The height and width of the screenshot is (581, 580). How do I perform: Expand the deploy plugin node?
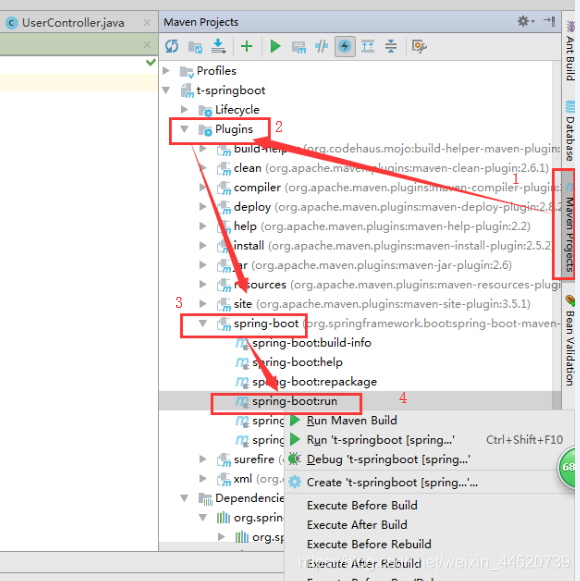pos(203,206)
